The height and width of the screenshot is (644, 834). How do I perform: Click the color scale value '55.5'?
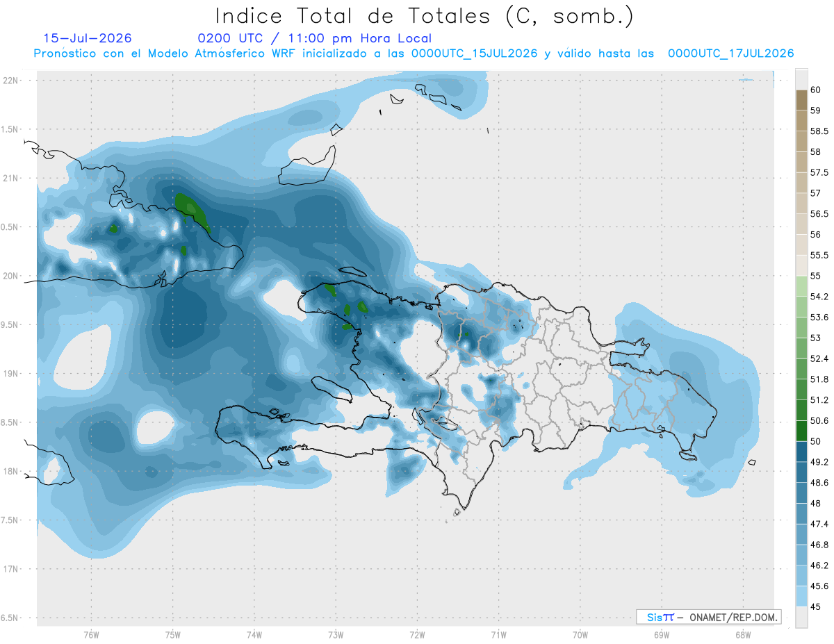click(x=819, y=255)
